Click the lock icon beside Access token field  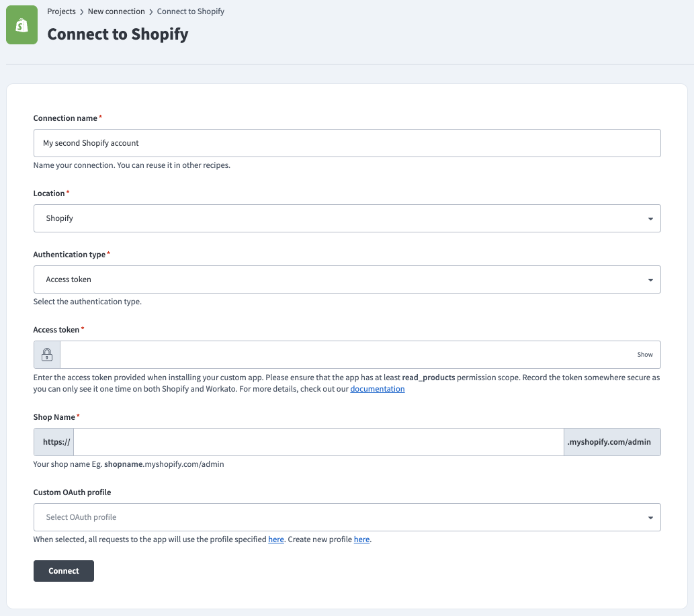pyautogui.click(x=46, y=354)
